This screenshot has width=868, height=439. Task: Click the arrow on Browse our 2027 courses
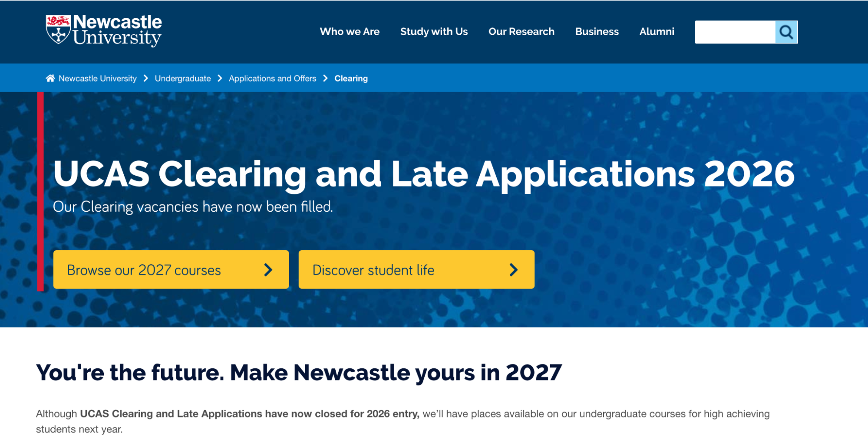click(268, 270)
